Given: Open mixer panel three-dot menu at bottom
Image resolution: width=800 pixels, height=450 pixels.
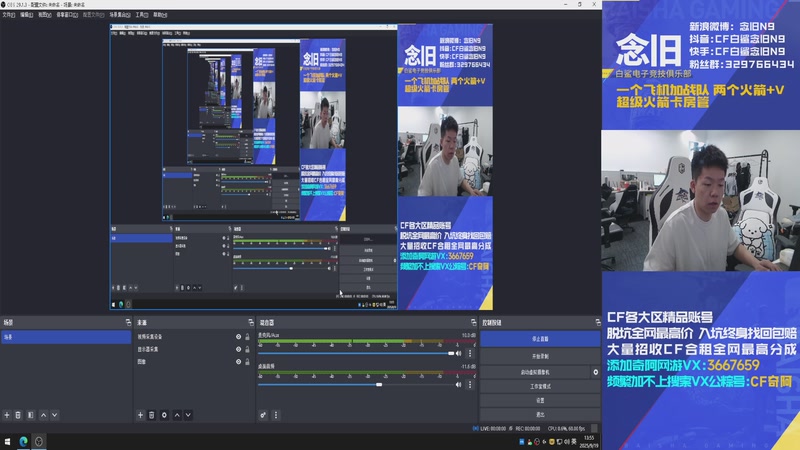Looking at the screenshot, I should 276,415.
